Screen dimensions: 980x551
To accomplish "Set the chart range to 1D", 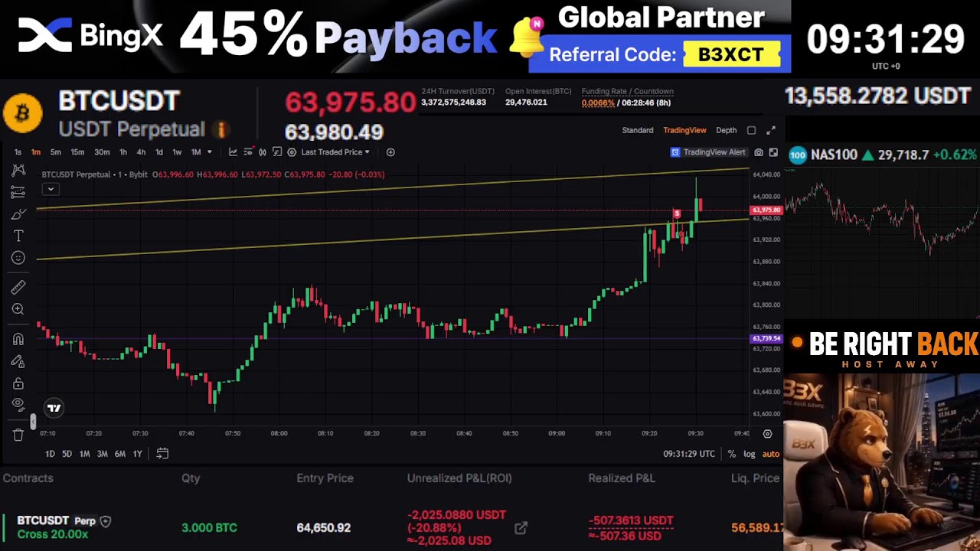I will click(x=50, y=454).
